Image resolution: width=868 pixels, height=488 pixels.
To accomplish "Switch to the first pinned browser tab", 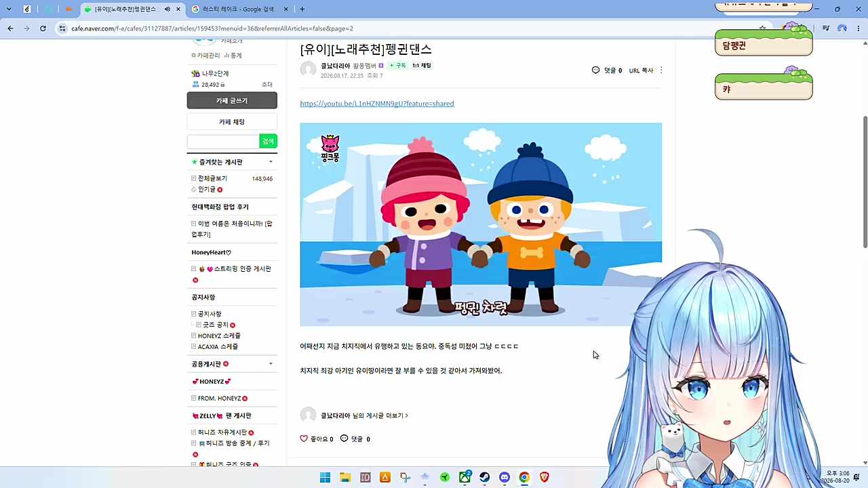I will tap(27, 9).
